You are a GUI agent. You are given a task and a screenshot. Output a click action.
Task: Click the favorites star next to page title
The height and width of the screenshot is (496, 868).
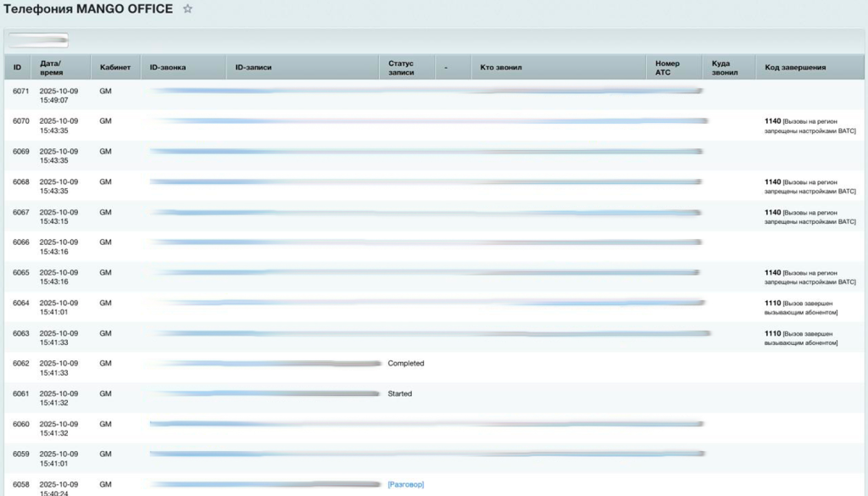[187, 9]
